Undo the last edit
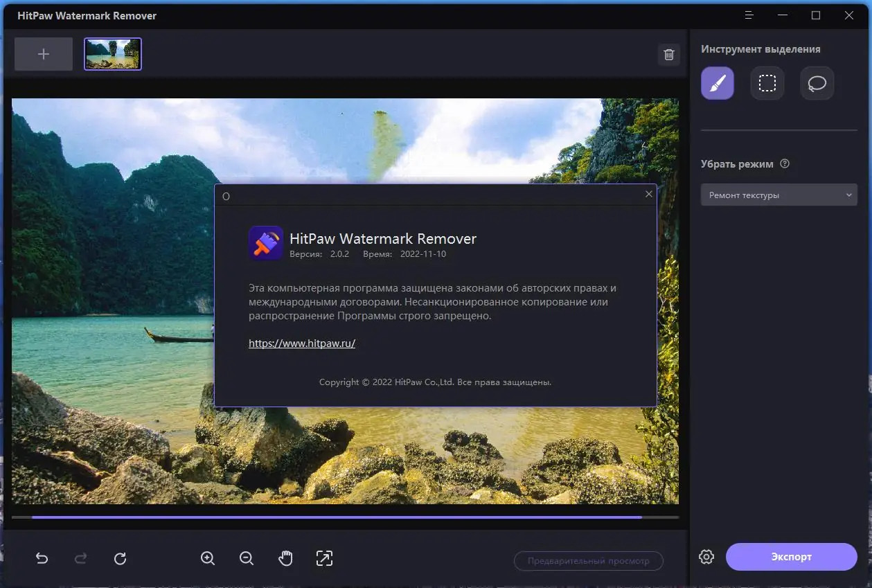 pyautogui.click(x=42, y=558)
